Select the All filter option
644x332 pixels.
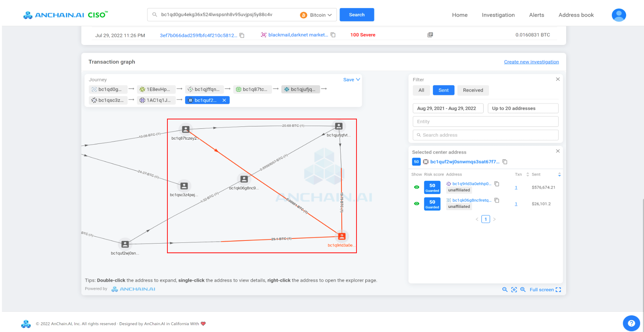421,90
